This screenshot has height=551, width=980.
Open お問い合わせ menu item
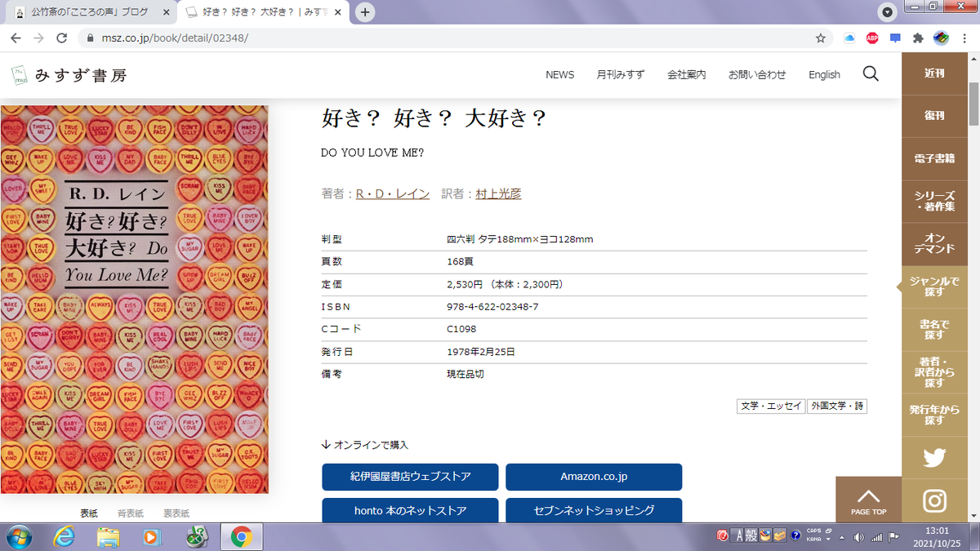click(x=757, y=74)
